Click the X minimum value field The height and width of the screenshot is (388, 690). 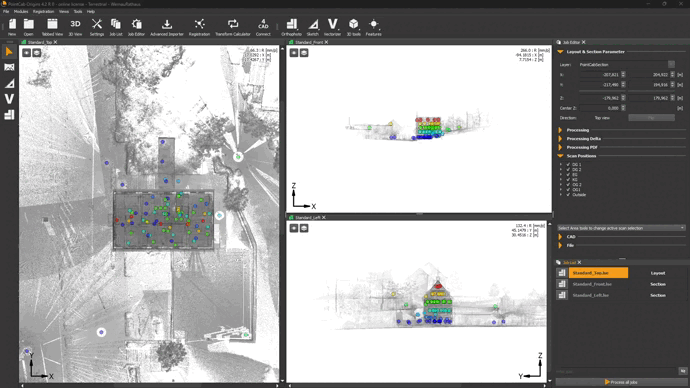[599, 75]
